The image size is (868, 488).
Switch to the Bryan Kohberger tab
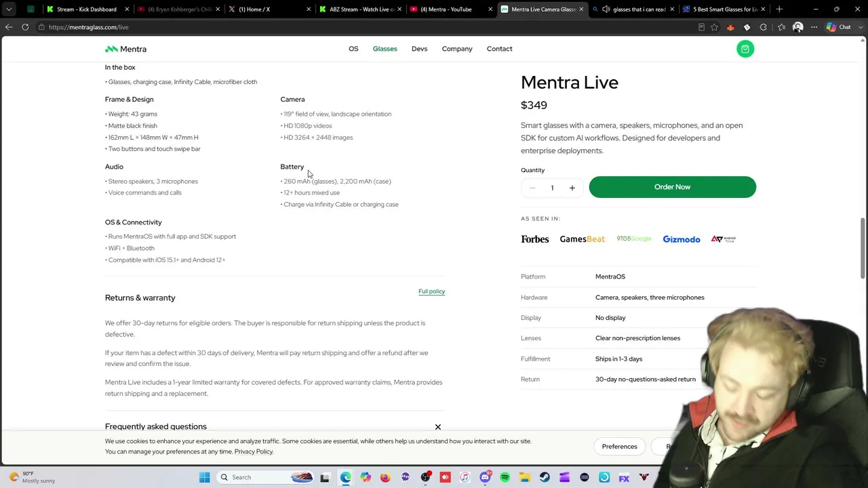pos(179,9)
